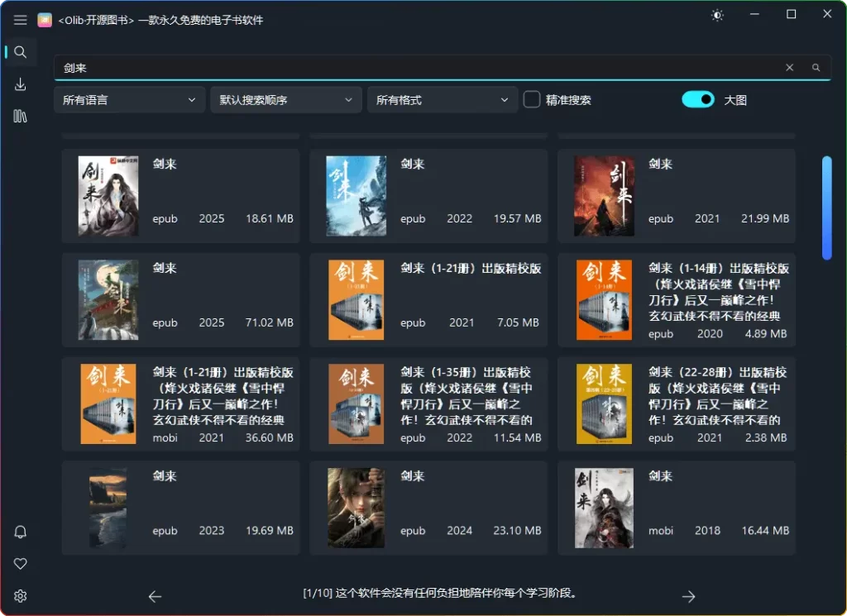Screen dimensions: 847x616
Task: Toggle the 大图 switch off
Action: [x=698, y=99]
